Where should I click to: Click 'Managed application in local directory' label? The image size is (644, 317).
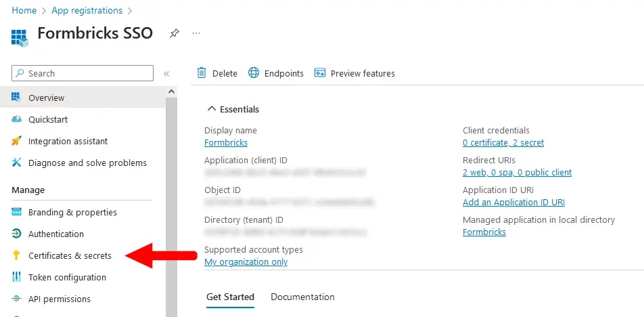(x=539, y=220)
